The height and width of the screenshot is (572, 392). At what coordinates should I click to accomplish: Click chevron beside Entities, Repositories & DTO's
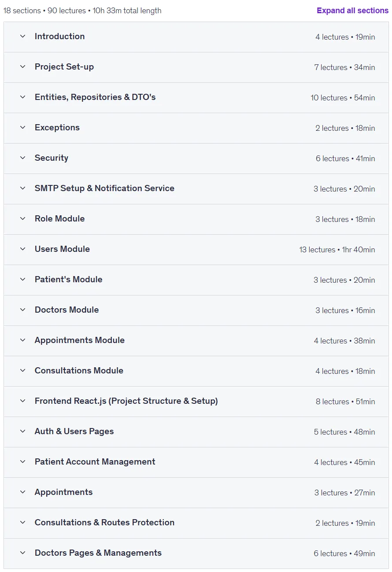pos(23,97)
